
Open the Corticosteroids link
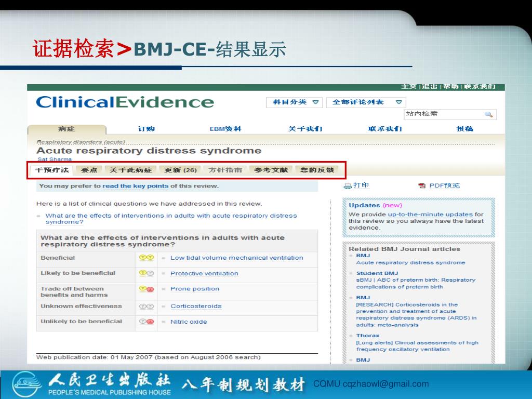coord(196,306)
